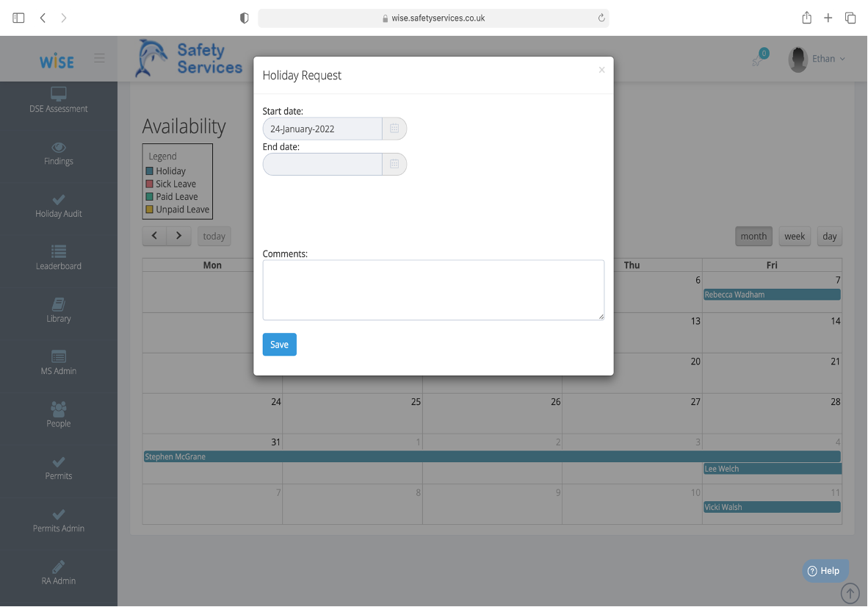Click the privacy shield icon
The height and width of the screenshot is (607, 868).
[x=244, y=18]
